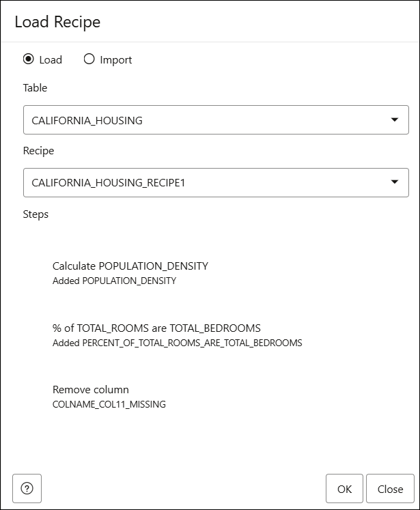Expand the Recipe dropdown arrow
Screen dimensions: 420x510
[x=394, y=182]
